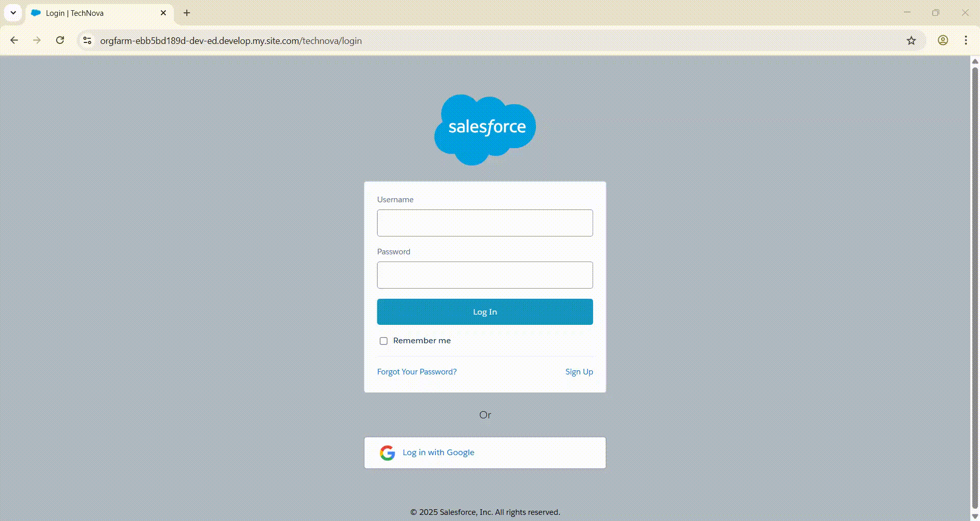View site information icon in address bar

[87, 41]
